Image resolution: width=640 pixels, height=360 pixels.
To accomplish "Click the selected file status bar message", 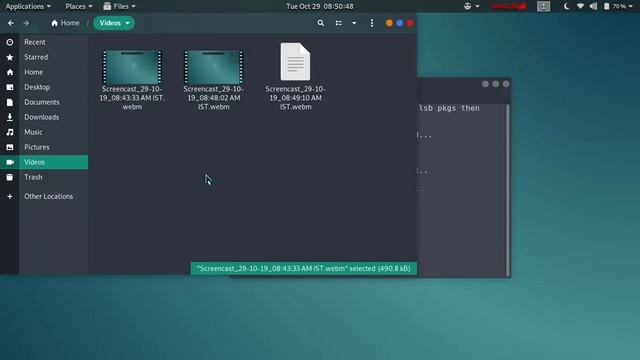I will 304,269.
